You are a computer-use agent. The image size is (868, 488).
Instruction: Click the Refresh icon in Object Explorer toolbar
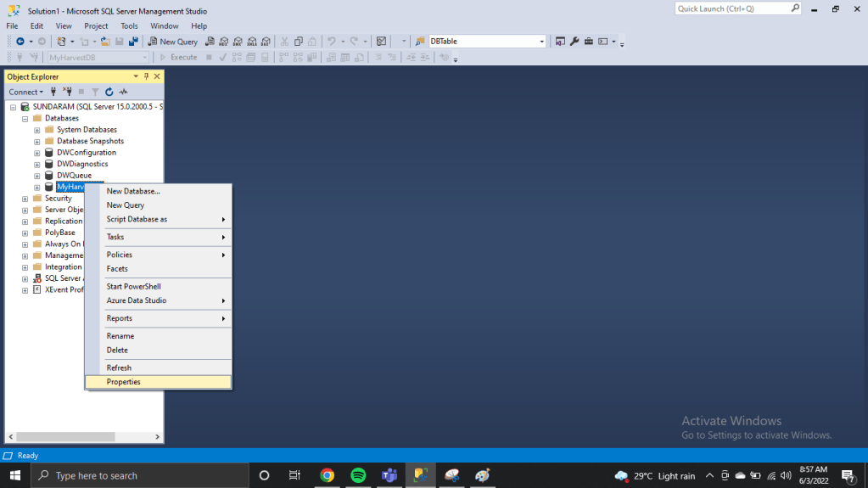tap(109, 92)
